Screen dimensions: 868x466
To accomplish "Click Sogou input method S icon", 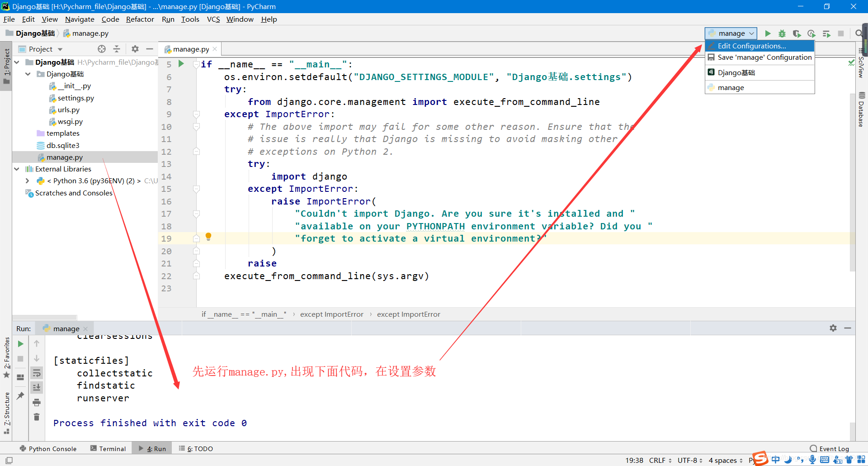I will (x=760, y=458).
